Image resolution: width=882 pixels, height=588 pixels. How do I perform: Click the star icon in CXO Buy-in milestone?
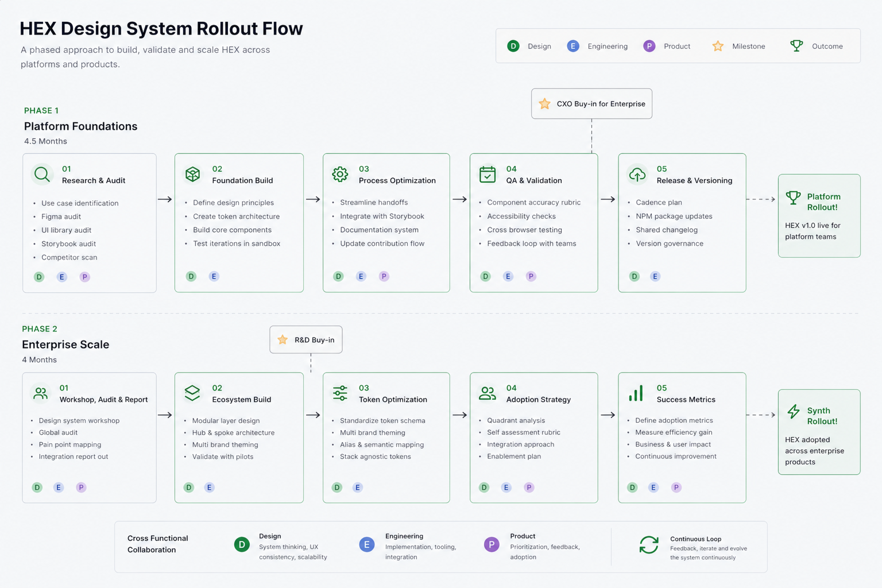pos(544,103)
